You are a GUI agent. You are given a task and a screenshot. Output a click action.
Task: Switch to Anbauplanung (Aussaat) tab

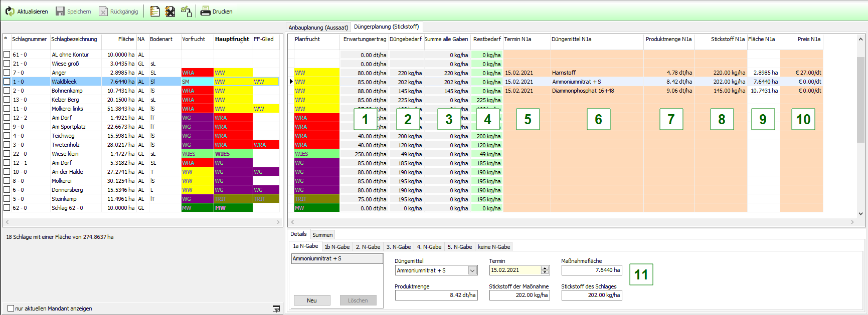coord(318,28)
